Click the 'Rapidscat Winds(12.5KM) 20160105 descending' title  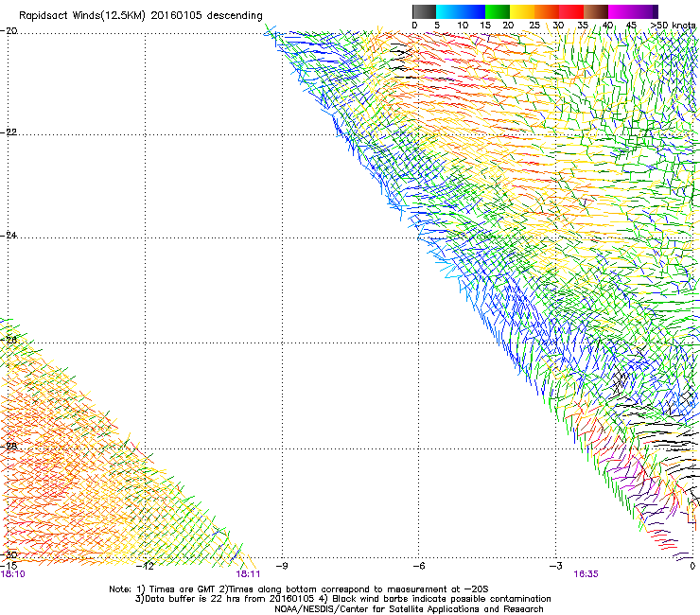(141, 16)
